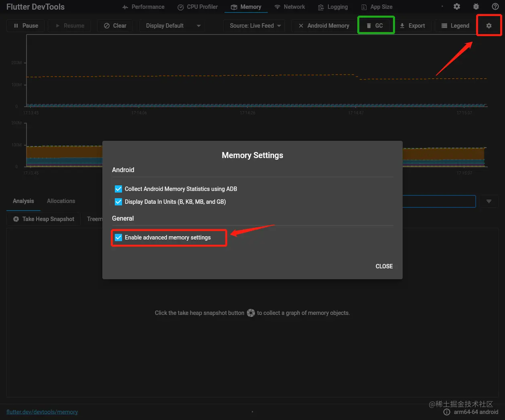Uncheck Enable advanced memory settings
The image size is (505, 420).
coord(118,237)
